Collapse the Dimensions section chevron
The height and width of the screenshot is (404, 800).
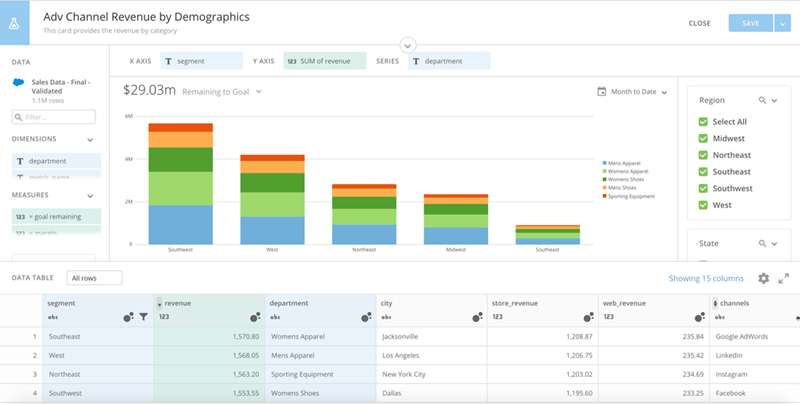[x=90, y=140]
